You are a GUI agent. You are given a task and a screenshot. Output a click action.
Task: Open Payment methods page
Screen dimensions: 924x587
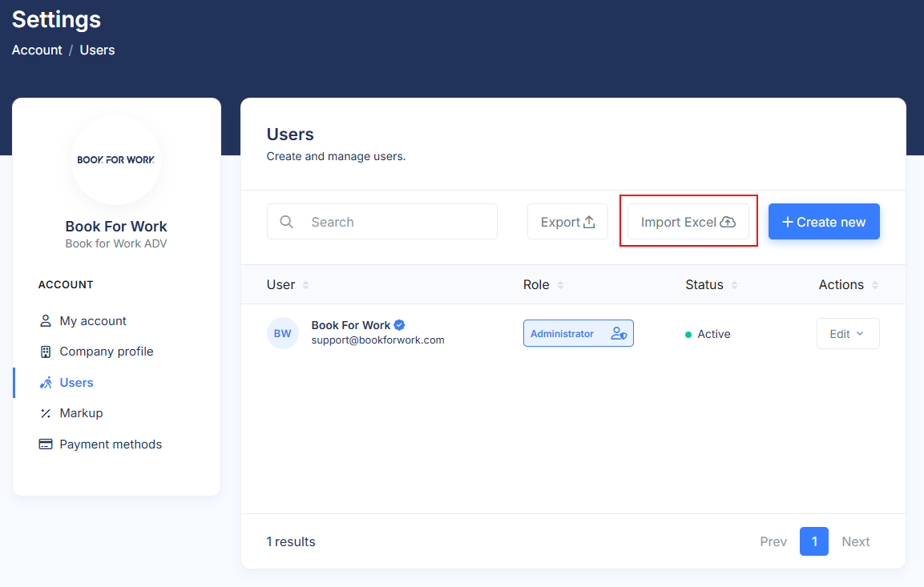tap(111, 444)
